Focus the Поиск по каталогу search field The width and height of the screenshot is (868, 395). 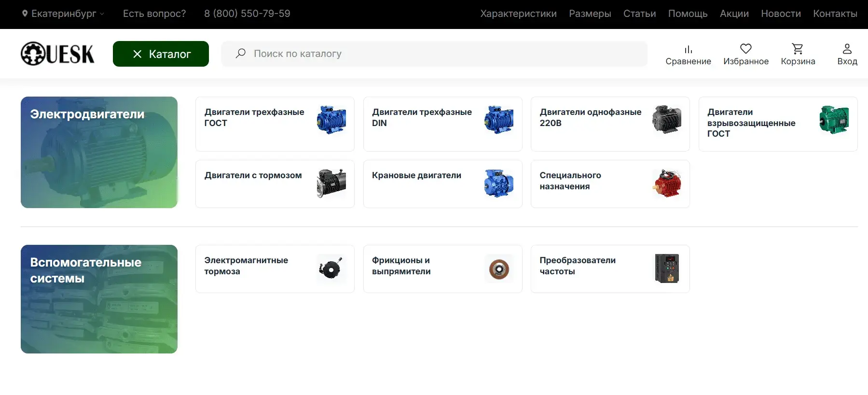tap(434, 54)
